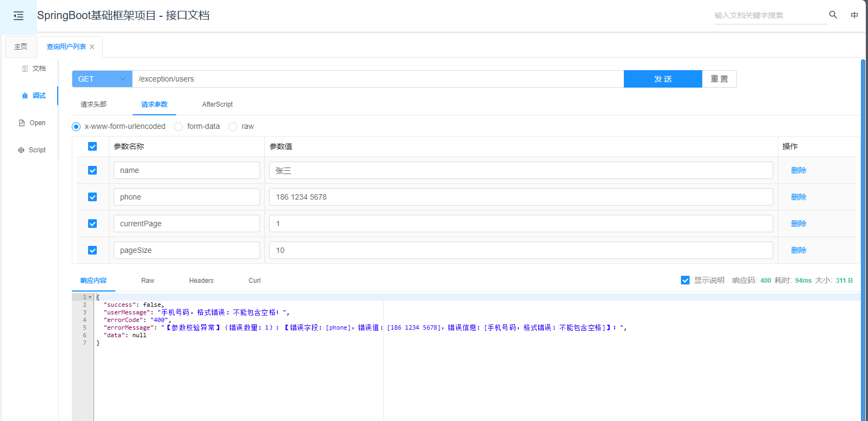Uncheck the currentPage parameter checkbox
Image resolution: width=868 pixels, height=421 pixels.
pyautogui.click(x=92, y=224)
